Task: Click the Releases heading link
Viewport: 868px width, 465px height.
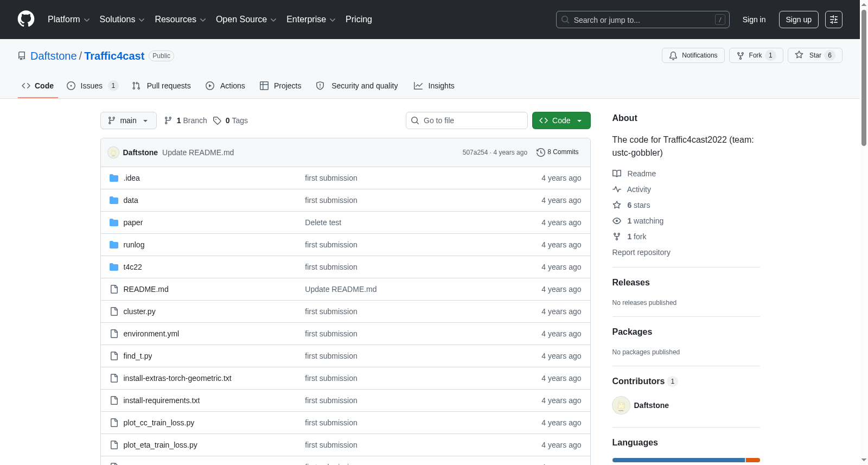Action: pyautogui.click(x=631, y=283)
